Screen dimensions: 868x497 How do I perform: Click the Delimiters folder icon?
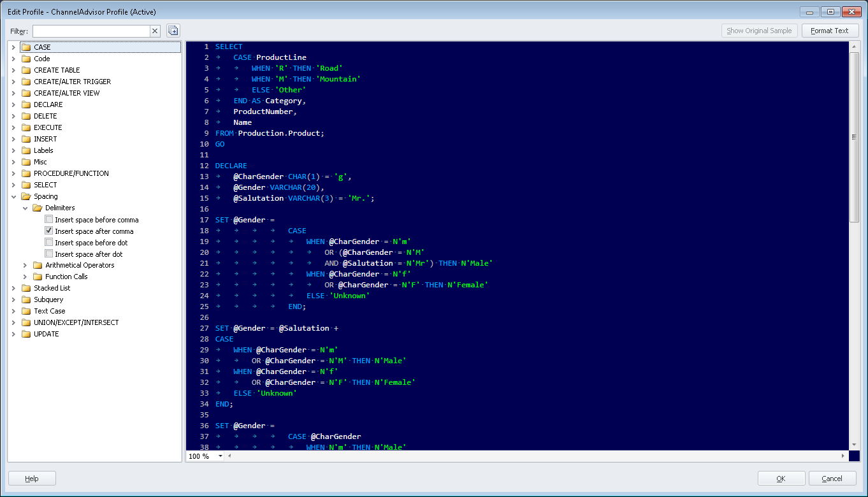37,207
